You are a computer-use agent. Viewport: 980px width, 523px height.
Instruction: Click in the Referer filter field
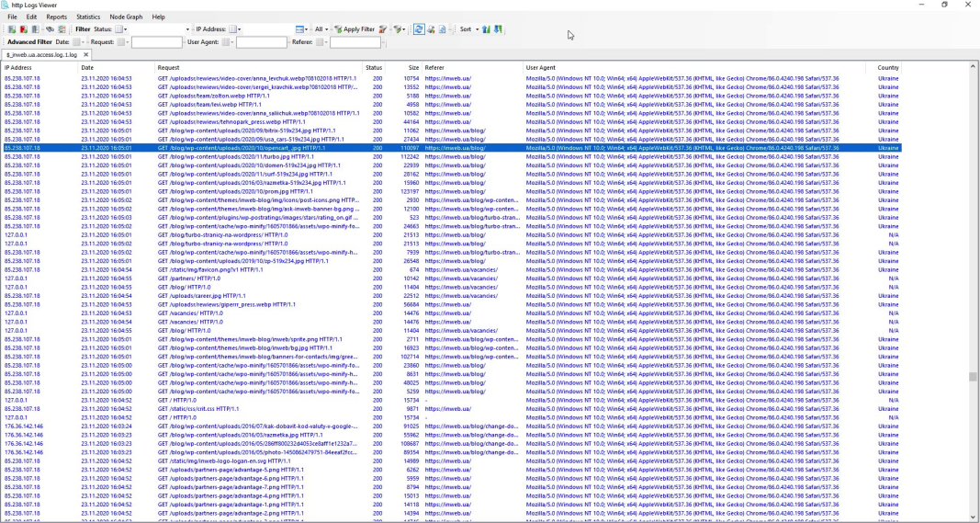coord(355,42)
